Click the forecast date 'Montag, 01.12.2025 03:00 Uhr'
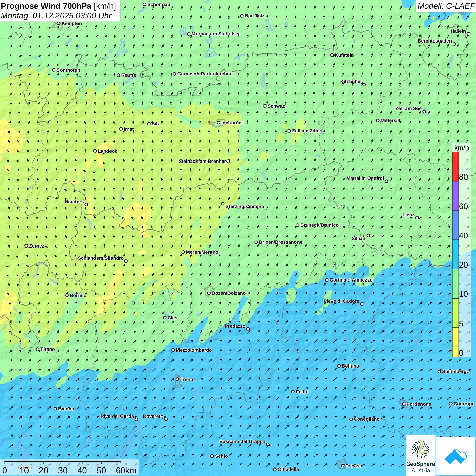Screen dimensions: 476x476 (x=56, y=16)
